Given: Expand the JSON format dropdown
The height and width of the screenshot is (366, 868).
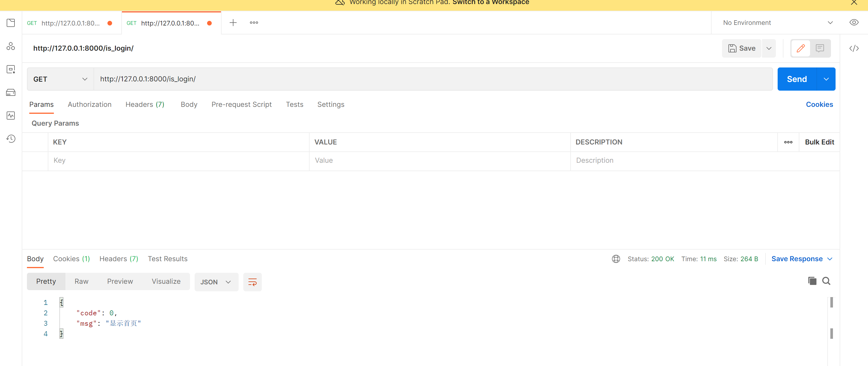Looking at the screenshot, I should click(216, 282).
